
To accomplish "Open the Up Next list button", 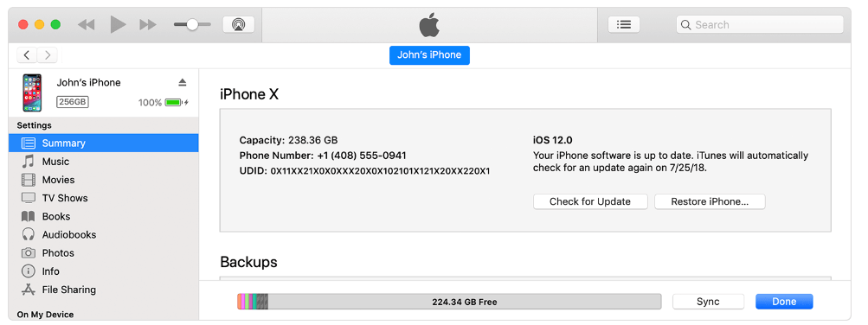I will (x=624, y=24).
